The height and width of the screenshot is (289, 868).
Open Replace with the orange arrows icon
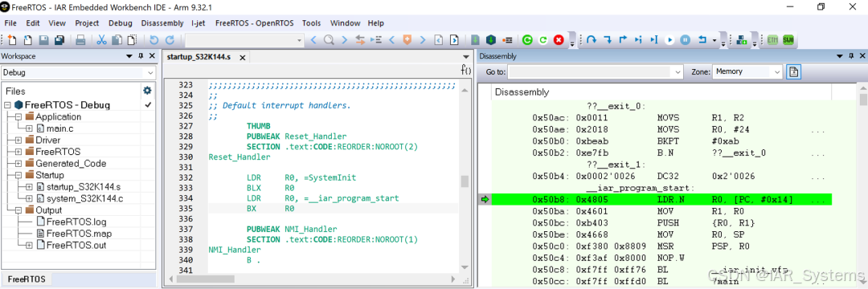[360, 40]
